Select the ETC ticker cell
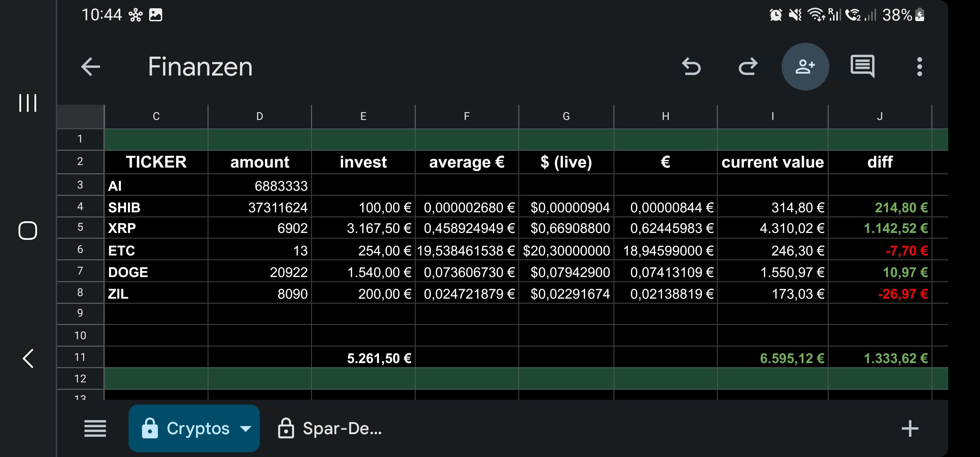Viewport: 980px width, 457px height. click(156, 250)
